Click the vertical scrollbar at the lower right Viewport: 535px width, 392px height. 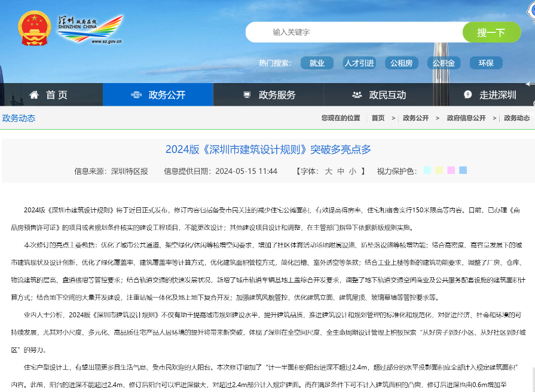pos(533,379)
